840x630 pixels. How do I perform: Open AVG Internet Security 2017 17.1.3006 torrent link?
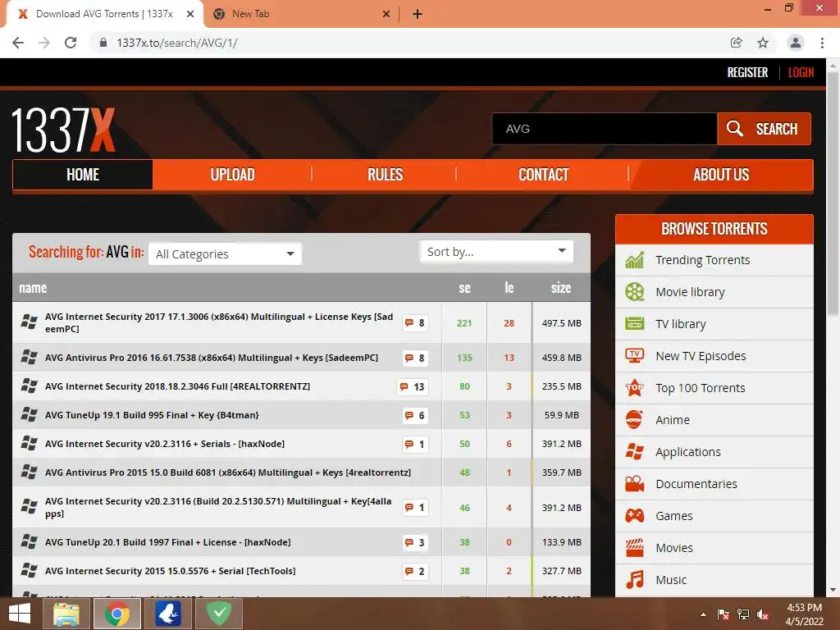pos(218,322)
